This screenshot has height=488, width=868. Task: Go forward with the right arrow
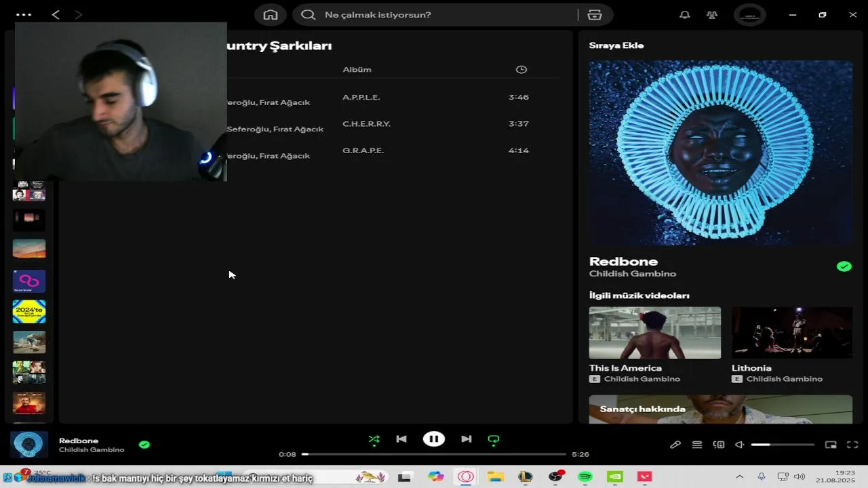(x=79, y=14)
